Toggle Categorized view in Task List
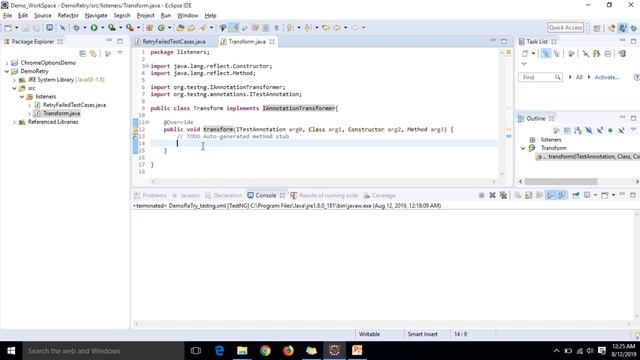Image resolution: width=640 pixels, height=360 pixels. 545,53
